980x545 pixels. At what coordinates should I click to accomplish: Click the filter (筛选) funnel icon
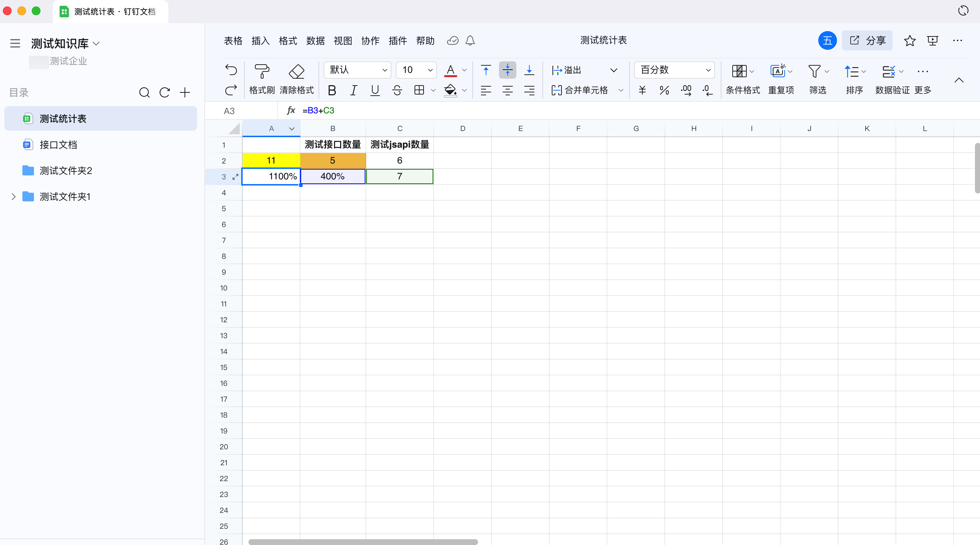[814, 71]
